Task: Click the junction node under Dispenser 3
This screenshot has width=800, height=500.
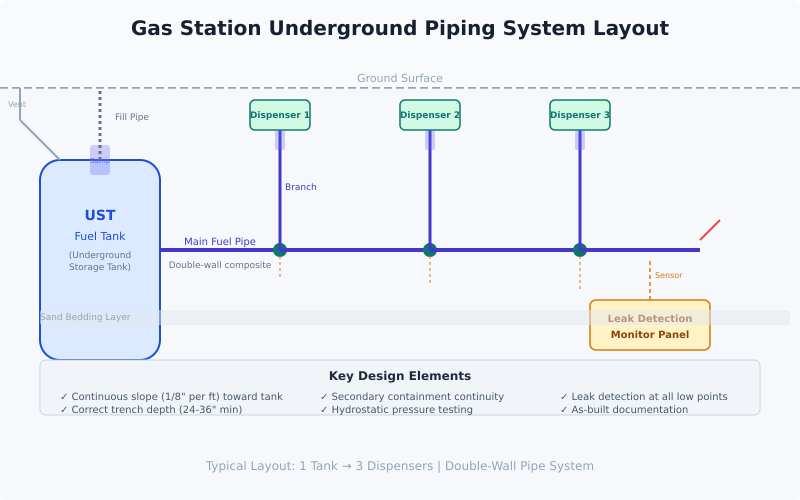Action: coord(580,250)
